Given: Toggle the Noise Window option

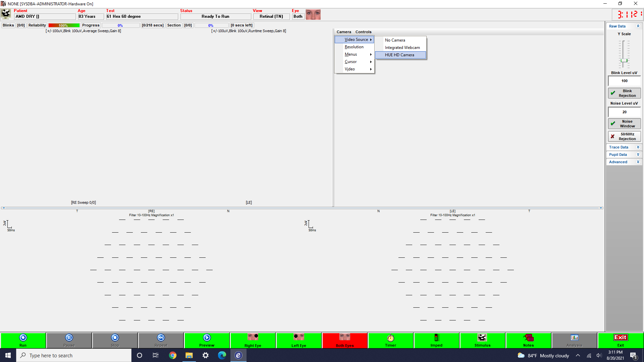Looking at the screenshot, I should click(624, 124).
